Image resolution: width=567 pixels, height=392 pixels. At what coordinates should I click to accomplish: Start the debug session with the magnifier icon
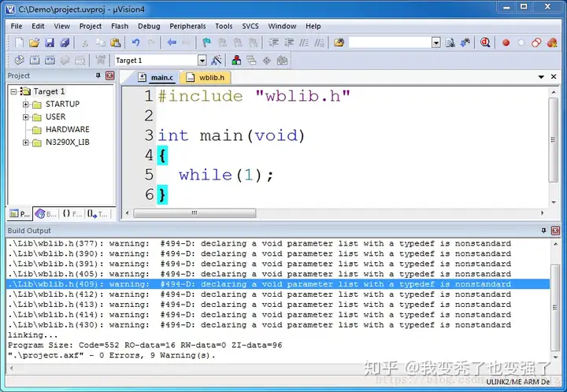pos(485,43)
